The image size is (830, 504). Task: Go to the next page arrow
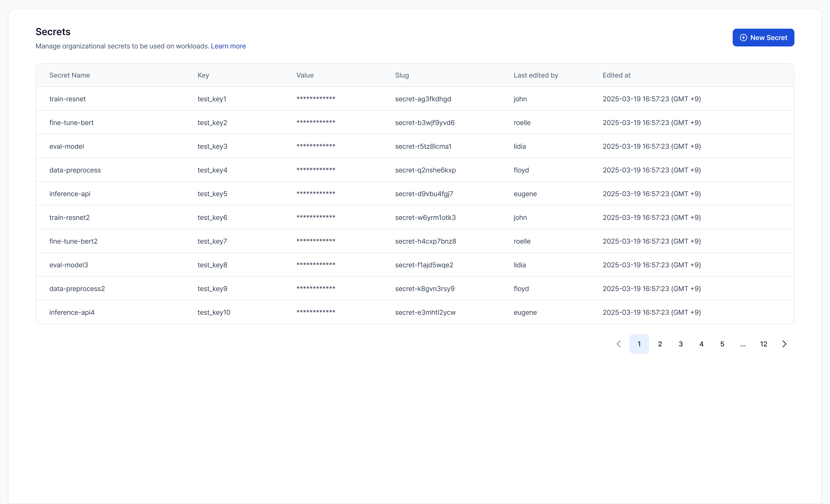[x=784, y=344]
